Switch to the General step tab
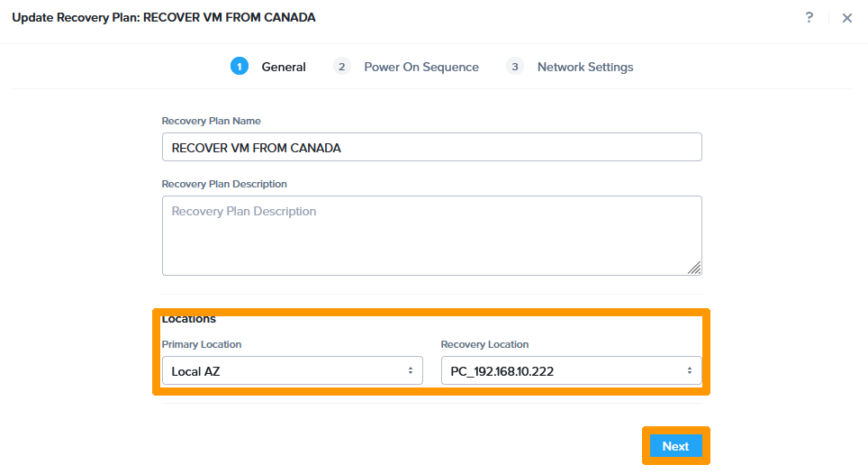Viewport: 868px width, 474px height. [x=284, y=67]
